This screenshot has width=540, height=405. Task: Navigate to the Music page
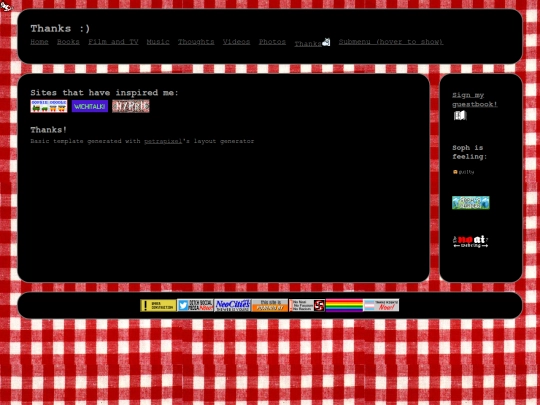pos(158,42)
